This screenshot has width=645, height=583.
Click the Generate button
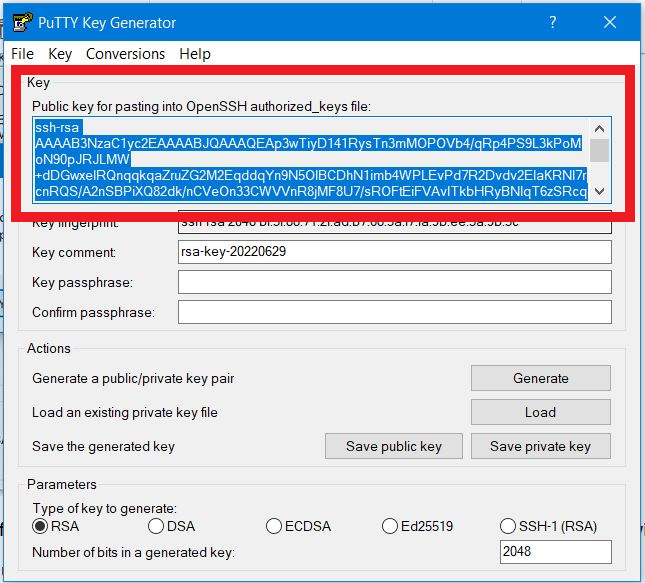pos(541,378)
